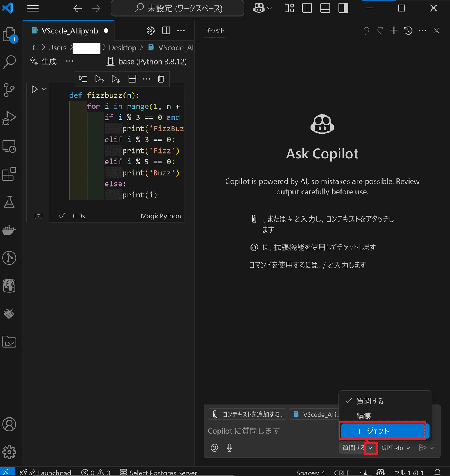
Task: Open the Remote Explorer view
Action: pyautogui.click(x=9, y=146)
